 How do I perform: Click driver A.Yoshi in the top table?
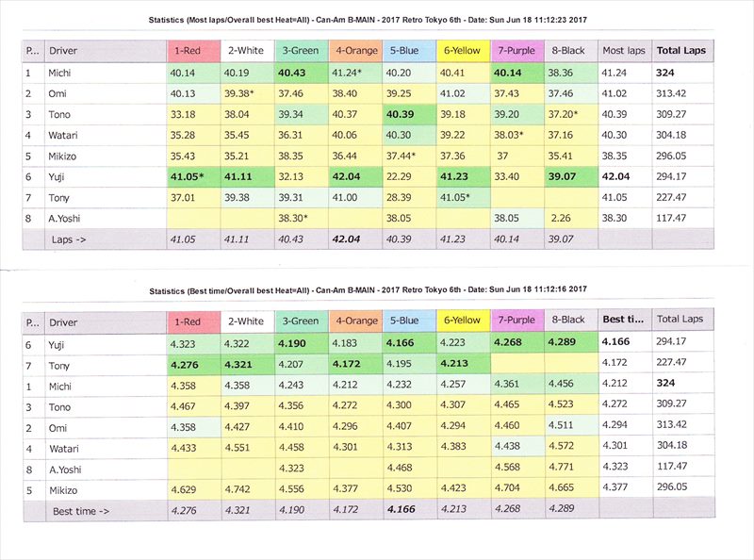click(68, 217)
